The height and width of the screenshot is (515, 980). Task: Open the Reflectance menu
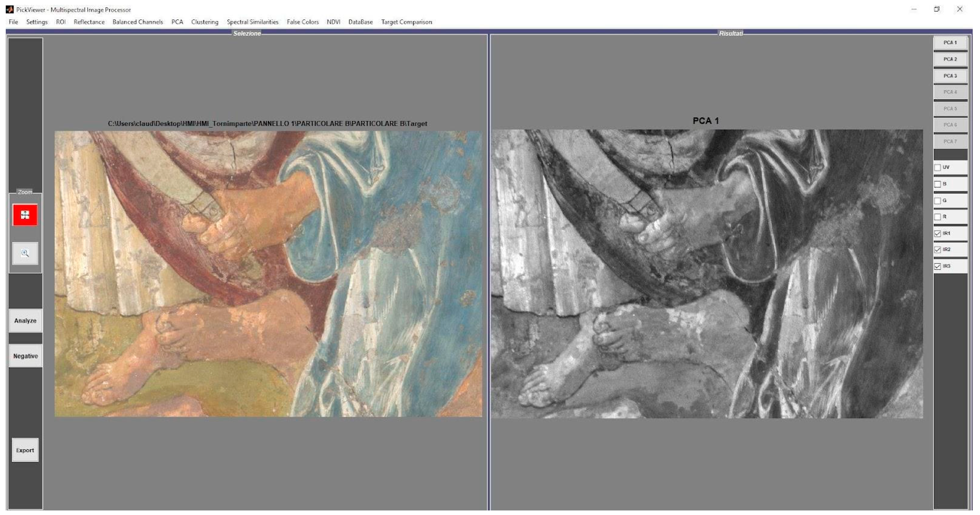click(x=89, y=22)
